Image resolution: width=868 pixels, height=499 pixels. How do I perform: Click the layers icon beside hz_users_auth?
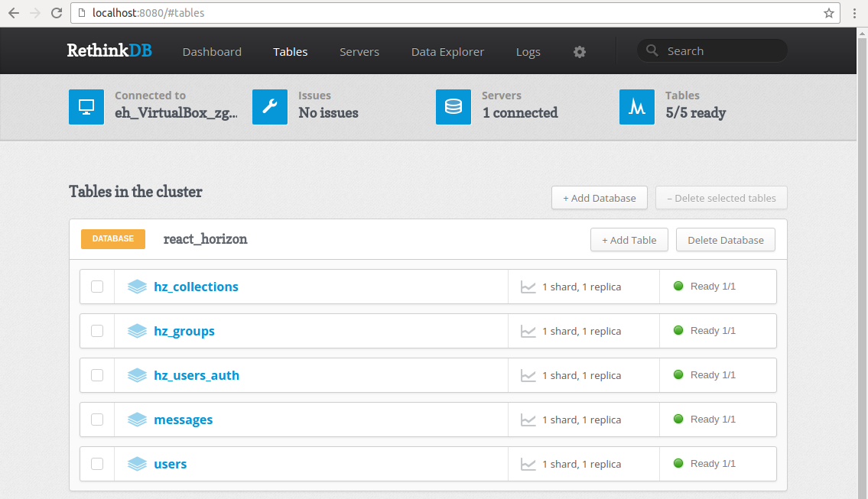coord(137,375)
